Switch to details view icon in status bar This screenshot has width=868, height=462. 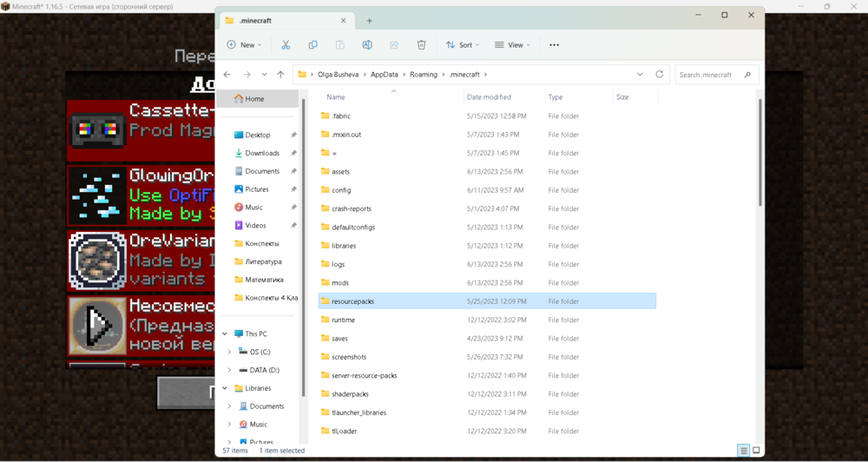coord(744,451)
